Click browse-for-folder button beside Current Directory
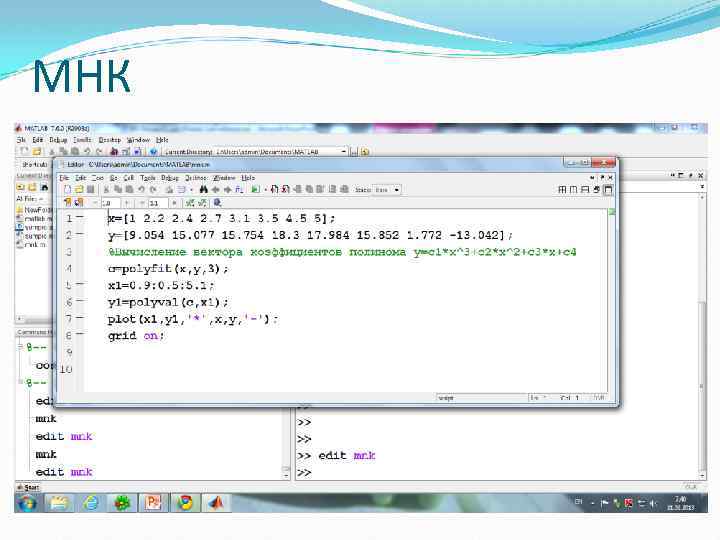Viewport: 720px width, 540px height. (354, 152)
